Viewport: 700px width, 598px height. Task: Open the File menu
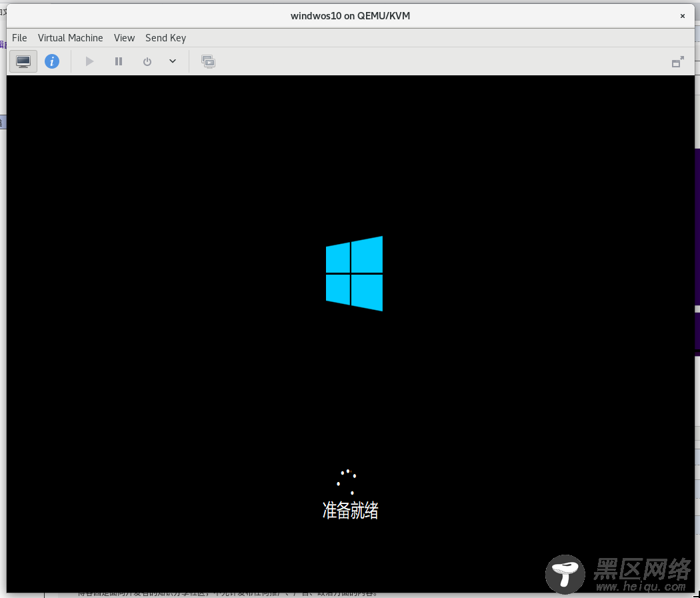coord(19,38)
